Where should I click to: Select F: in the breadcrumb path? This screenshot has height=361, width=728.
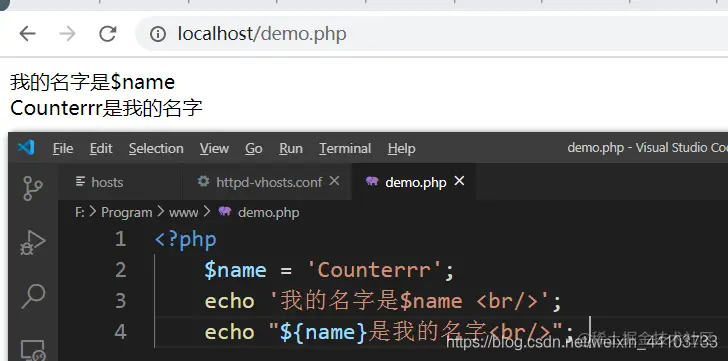tap(79, 213)
